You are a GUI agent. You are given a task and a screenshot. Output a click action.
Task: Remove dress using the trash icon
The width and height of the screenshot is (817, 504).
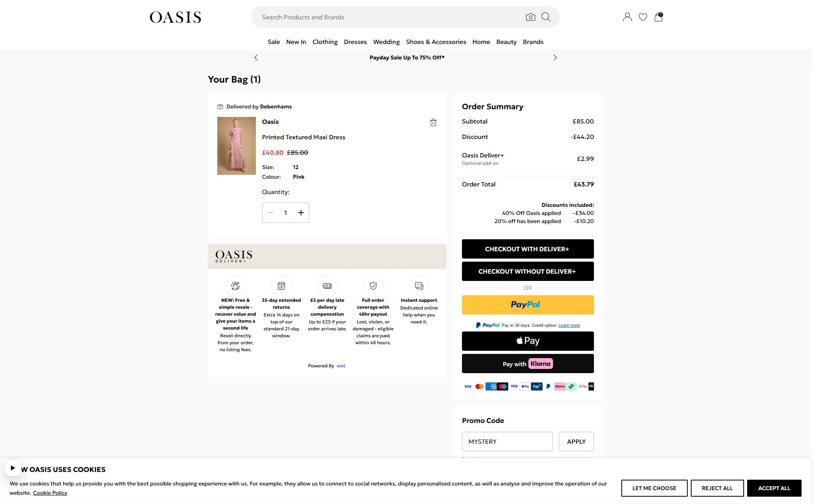click(x=433, y=122)
